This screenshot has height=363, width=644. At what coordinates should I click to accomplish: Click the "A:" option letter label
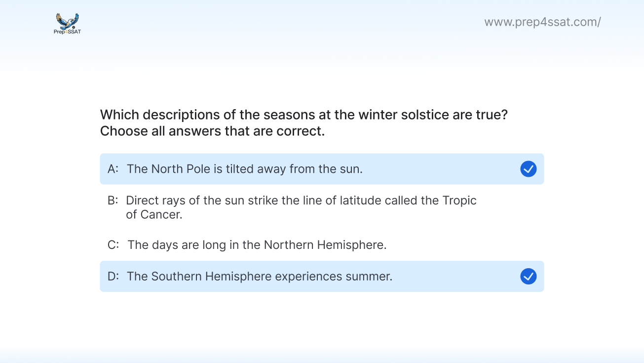pyautogui.click(x=113, y=169)
